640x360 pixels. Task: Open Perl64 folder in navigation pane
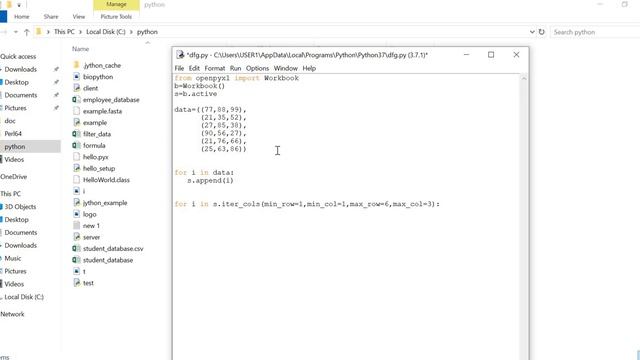point(13,133)
